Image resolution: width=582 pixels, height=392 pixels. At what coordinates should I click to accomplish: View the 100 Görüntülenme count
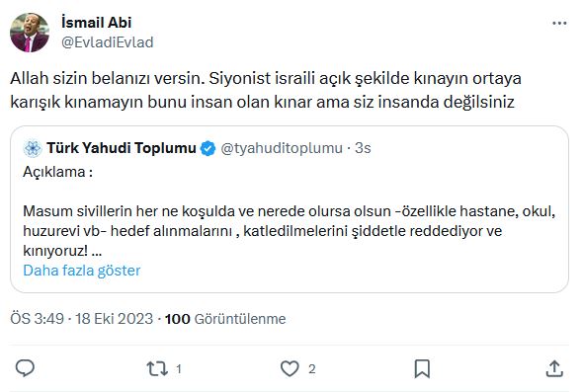click(225, 319)
